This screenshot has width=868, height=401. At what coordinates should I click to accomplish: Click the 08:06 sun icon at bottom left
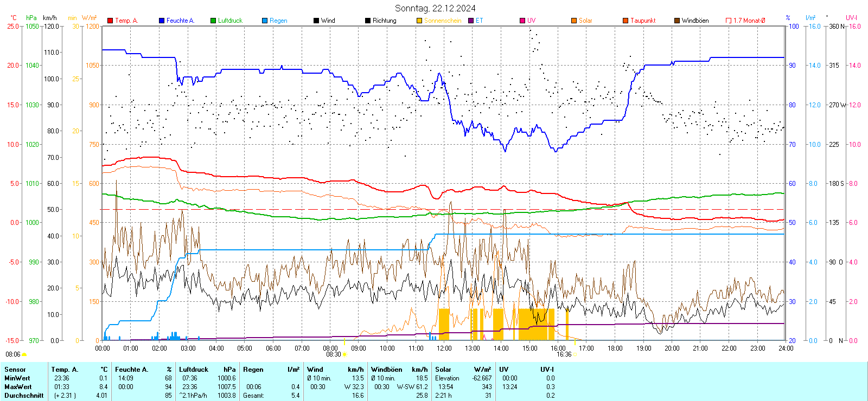point(24,354)
